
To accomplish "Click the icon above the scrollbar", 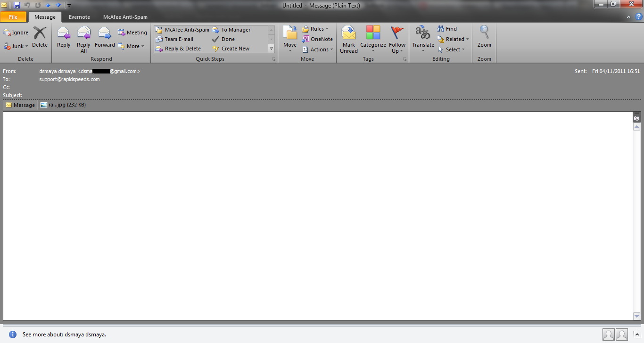I will pos(636,118).
